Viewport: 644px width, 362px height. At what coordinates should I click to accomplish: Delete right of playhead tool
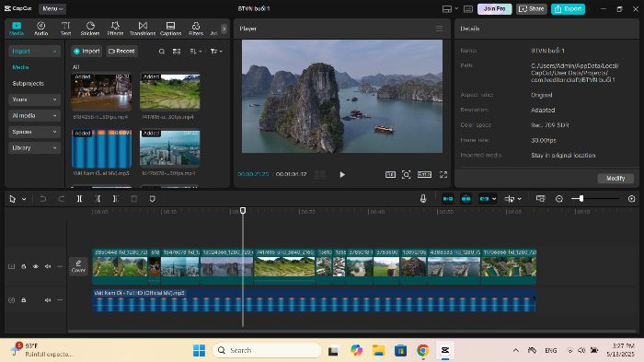click(115, 199)
